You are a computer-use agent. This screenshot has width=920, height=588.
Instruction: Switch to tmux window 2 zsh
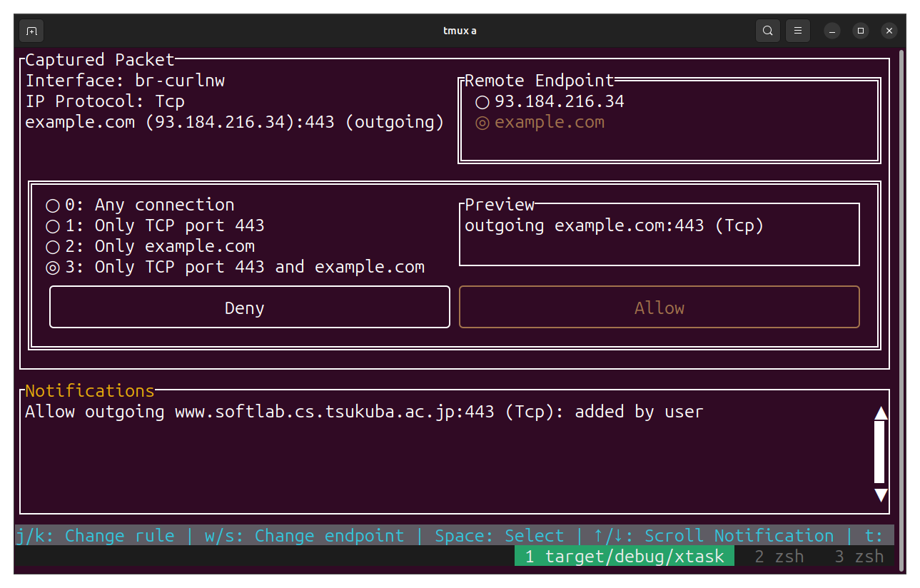coord(779,557)
